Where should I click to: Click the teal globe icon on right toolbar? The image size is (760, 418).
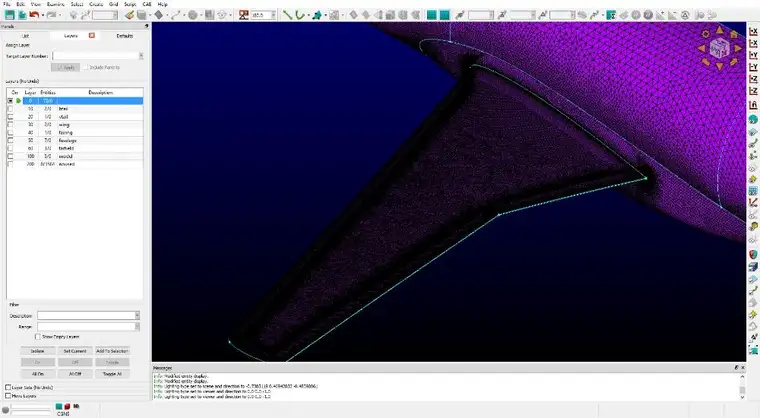pos(753,119)
